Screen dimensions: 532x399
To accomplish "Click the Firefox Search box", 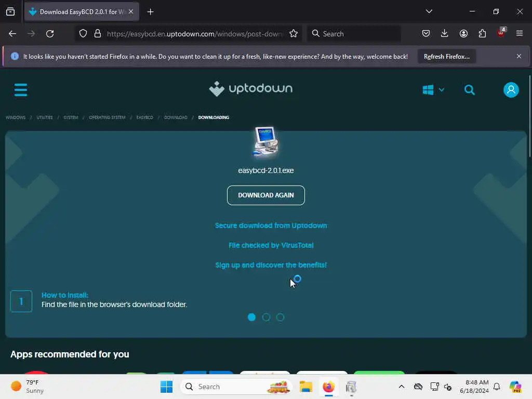I will click(354, 34).
